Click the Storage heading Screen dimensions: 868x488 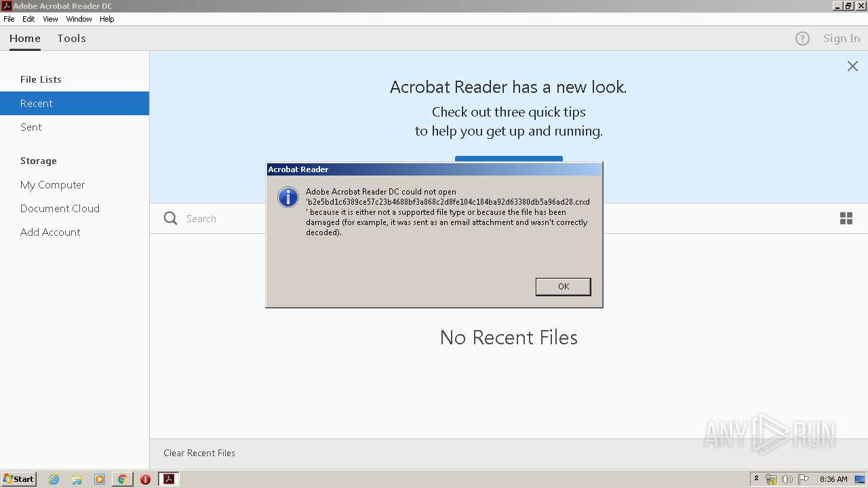tap(39, 161)
